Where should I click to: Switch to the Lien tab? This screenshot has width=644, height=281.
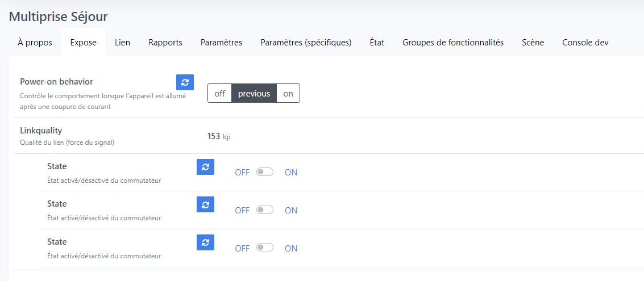click(122, 43)
